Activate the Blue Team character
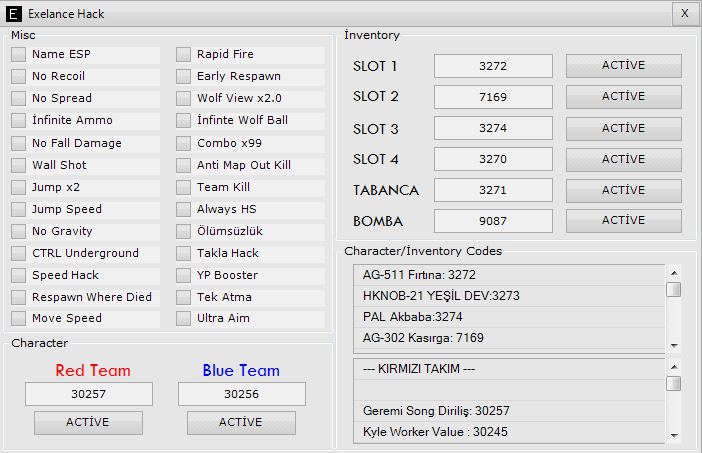This screenshot has height=453, width=702. pos(241,423)
